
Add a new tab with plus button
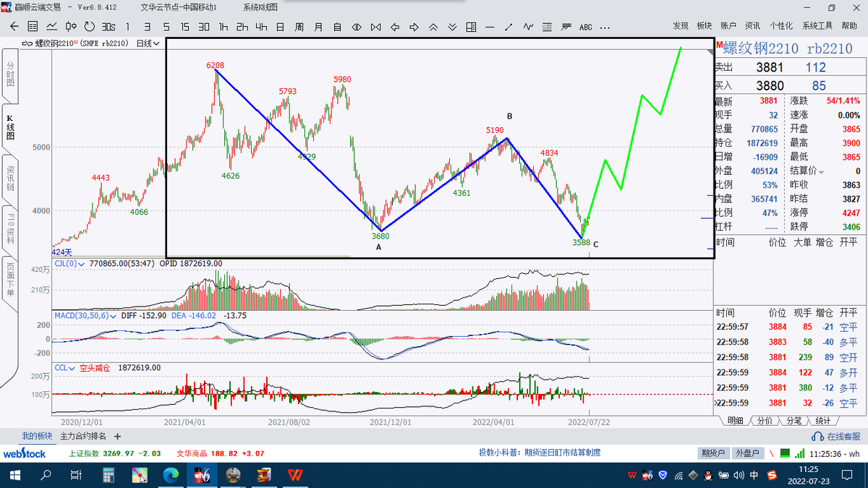coord(118,436)
